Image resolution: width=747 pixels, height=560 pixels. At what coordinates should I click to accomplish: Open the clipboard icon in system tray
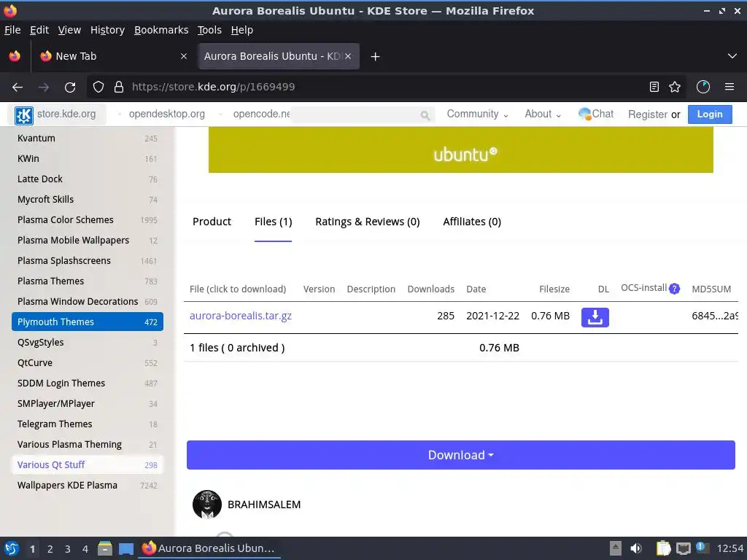coord(663,548)
